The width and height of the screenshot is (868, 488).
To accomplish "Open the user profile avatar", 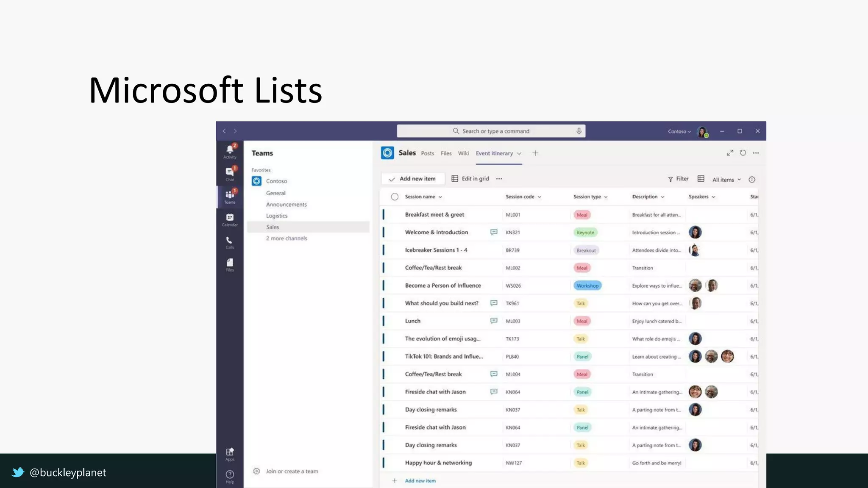I will 702,132.
